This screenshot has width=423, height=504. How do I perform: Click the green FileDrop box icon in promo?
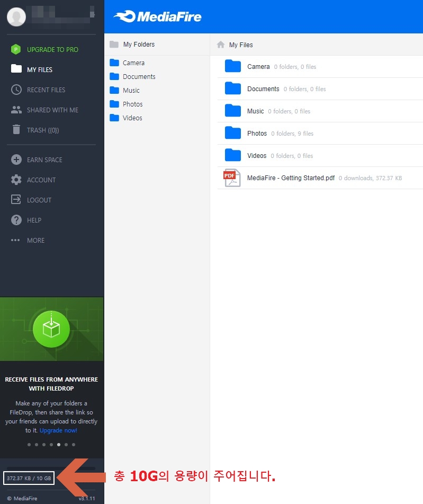pos(51,329)
